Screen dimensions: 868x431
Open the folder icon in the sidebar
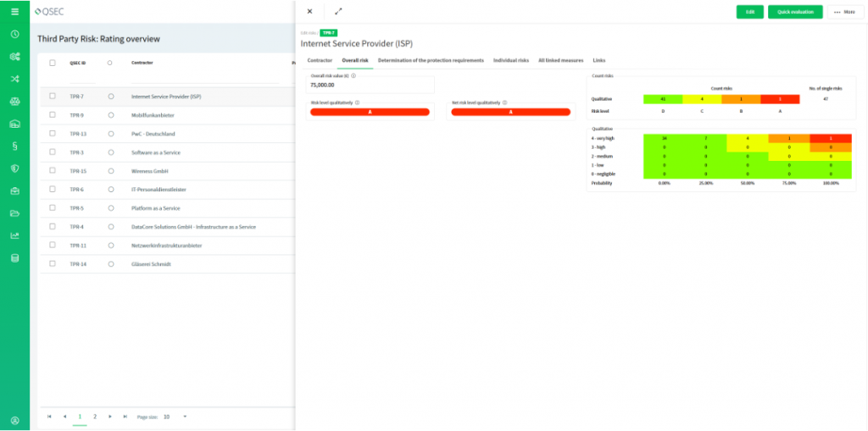tap(14, 213)
